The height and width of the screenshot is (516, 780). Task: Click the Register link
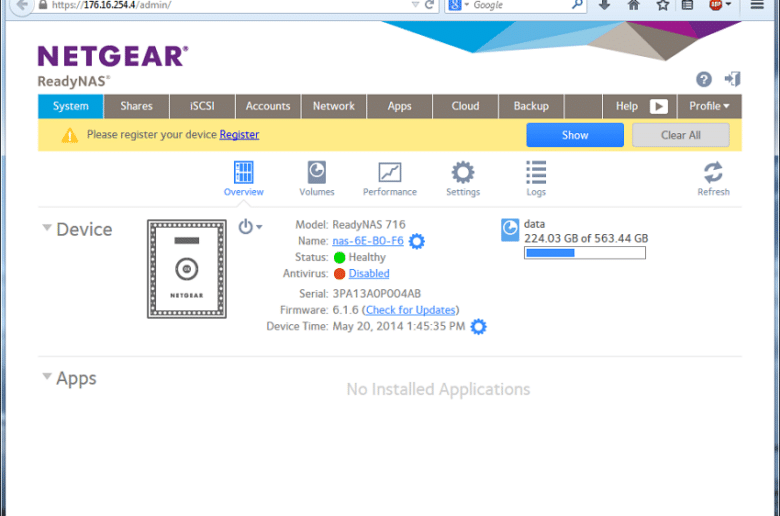239,134
